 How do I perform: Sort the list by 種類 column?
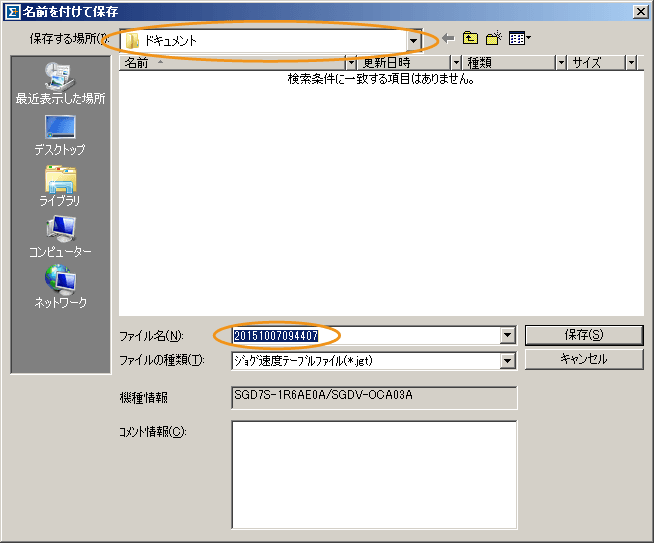509,63
